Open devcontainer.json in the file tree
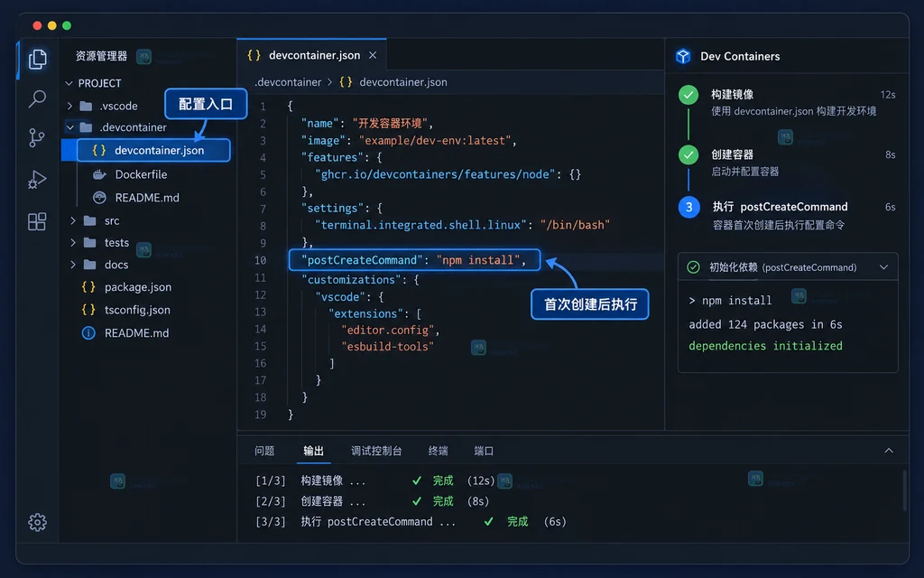This screenshot has width=924, height=578. click(152, 151)
